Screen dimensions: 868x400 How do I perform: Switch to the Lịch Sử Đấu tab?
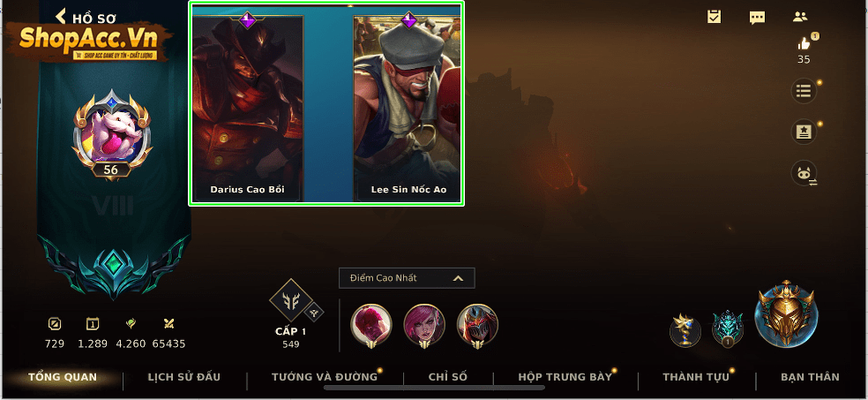click(x=184, y=377)
